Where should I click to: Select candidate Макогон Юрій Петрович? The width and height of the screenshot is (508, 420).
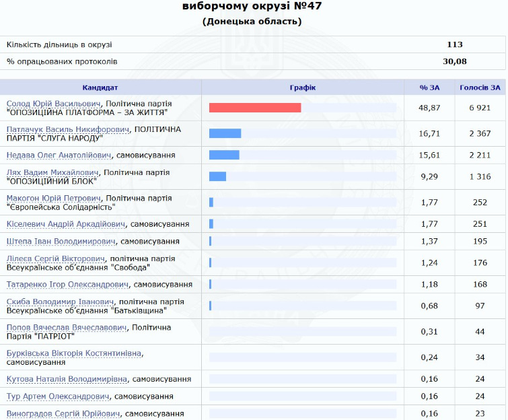[54, 198]
